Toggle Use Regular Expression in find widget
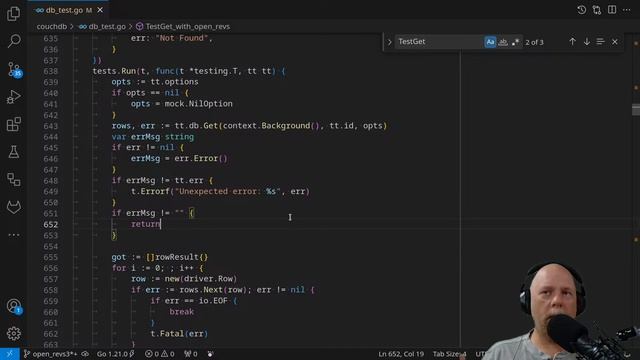Image resolution: width=640 pixels, height=360 pixels. tap(516, 42)
